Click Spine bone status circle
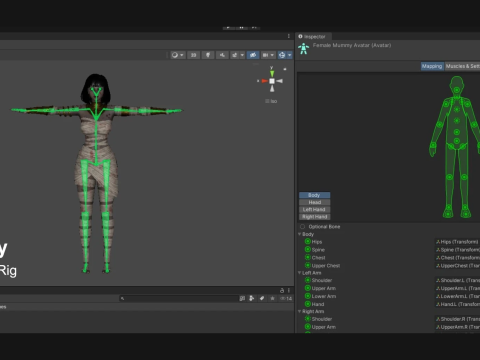The height and width of the screenshot is (360, 480). point(308,249)
